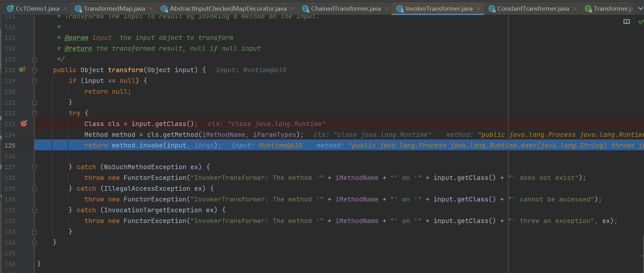Show the hidden tabs dropdown list

click(640, 8)
